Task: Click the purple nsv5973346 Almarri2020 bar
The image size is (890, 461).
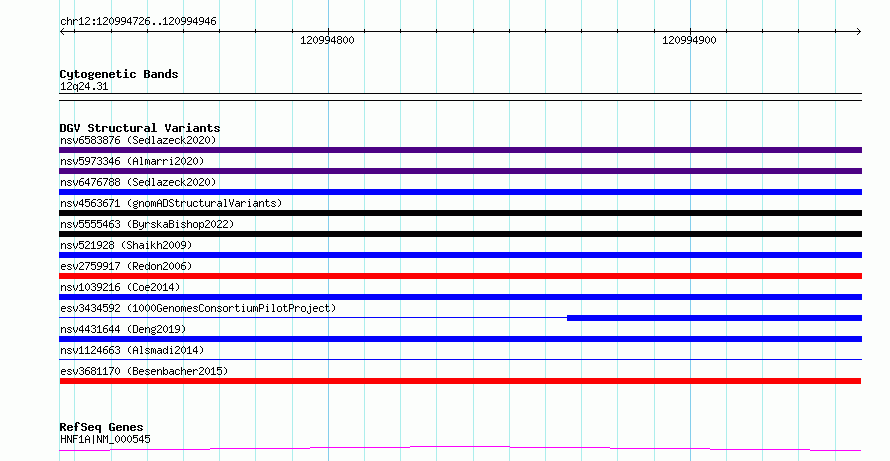Action: click(460, 171)
